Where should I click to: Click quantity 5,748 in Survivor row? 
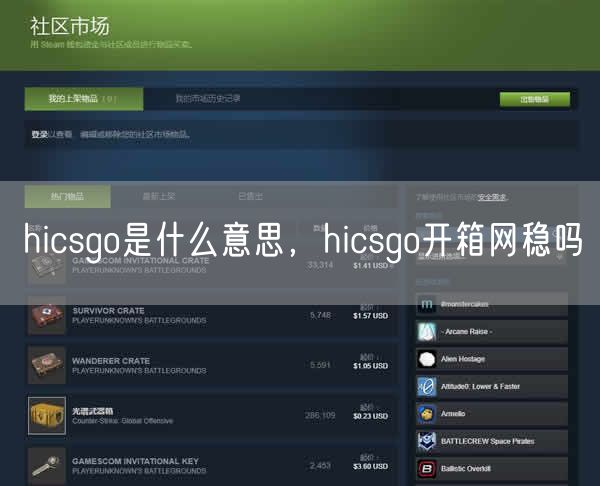pos(320,315)
